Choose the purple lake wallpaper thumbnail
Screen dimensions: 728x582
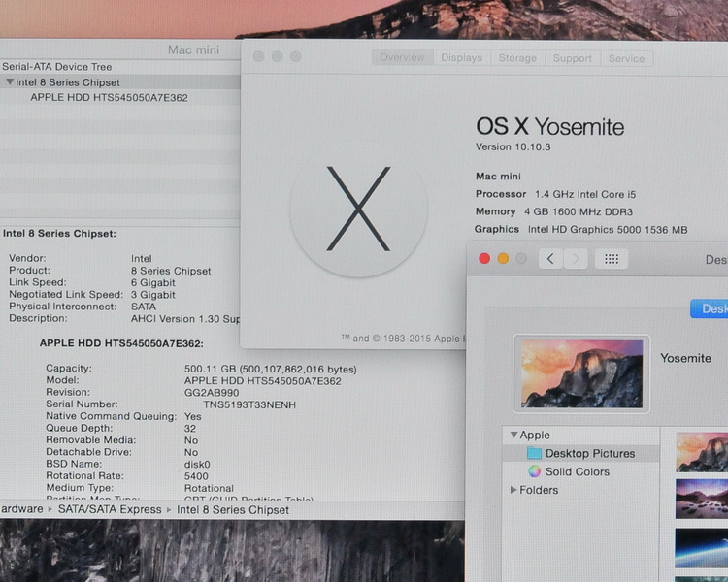pyautogui.click(x=702, y=499)
